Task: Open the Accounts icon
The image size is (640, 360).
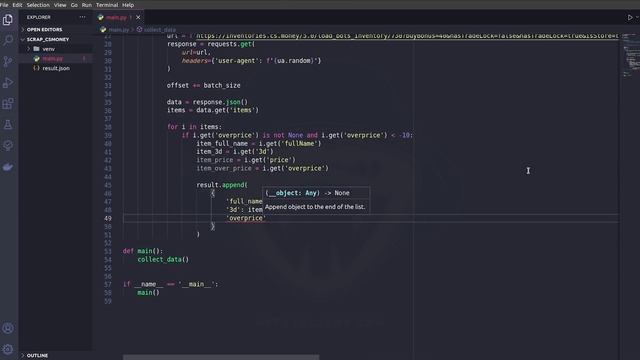Action: [8, 328]
